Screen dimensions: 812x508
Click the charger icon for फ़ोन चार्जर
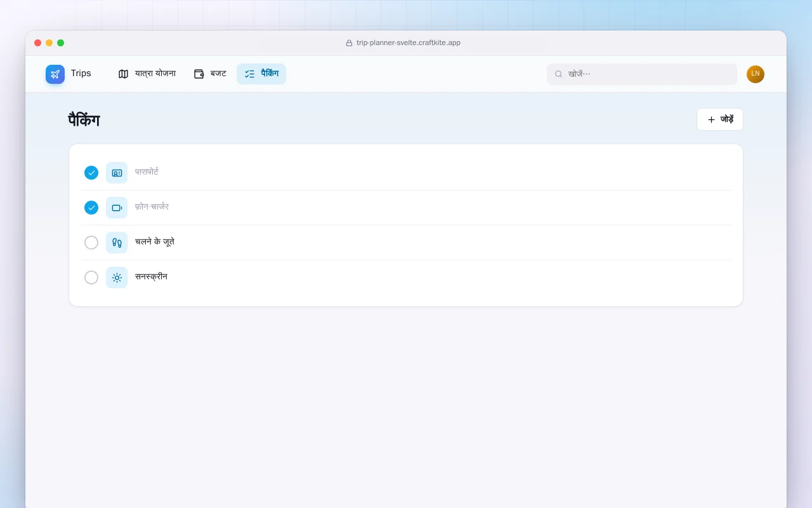[x=117, y=208]
